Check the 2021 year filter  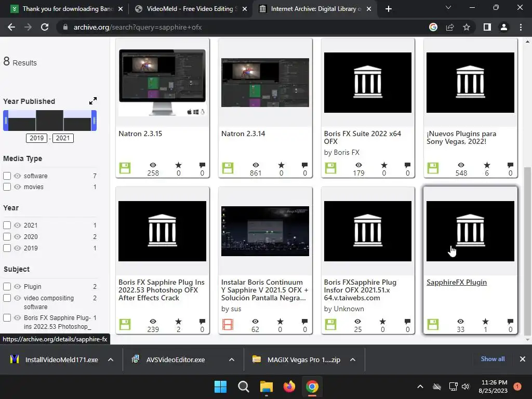pos(7,225)
